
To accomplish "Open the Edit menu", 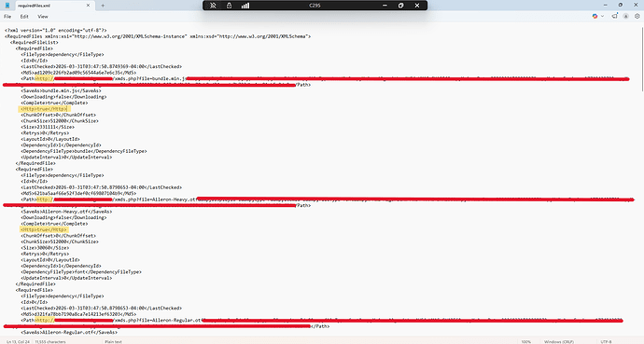I will 24,17.
